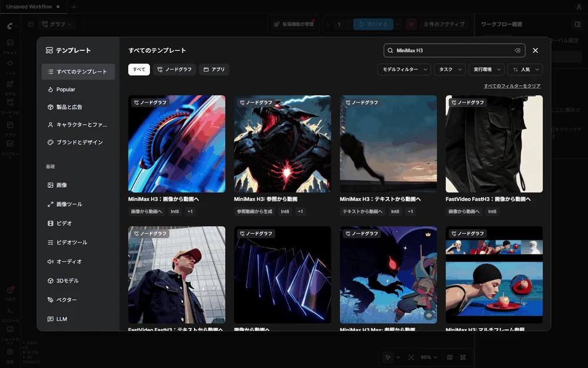Click 拡張機能の管理 button in background toolbar
This screenshot has width=588, height=368.
coord(295,24)
